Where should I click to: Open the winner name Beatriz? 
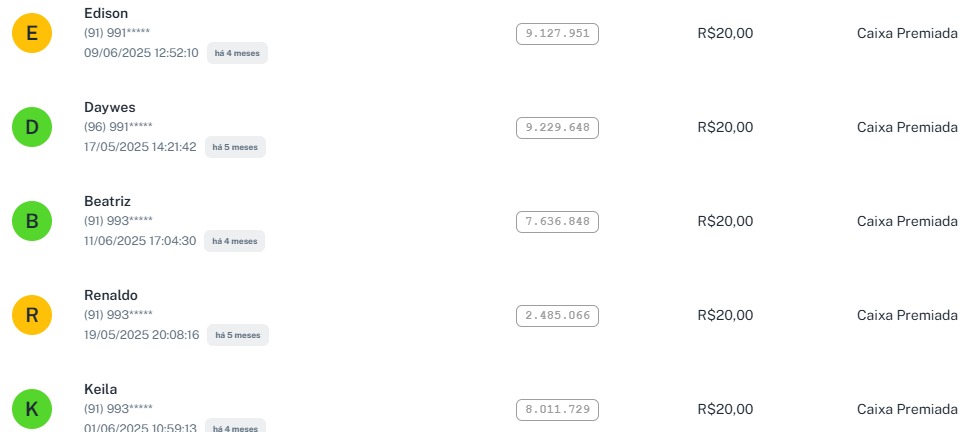click(107, 201)
